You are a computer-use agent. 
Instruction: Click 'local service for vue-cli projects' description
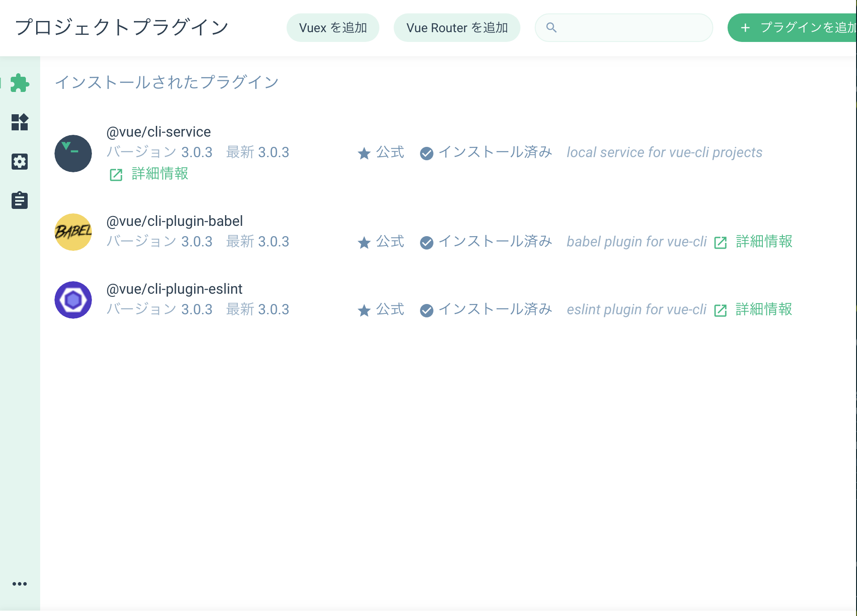[x=664, y=152]
